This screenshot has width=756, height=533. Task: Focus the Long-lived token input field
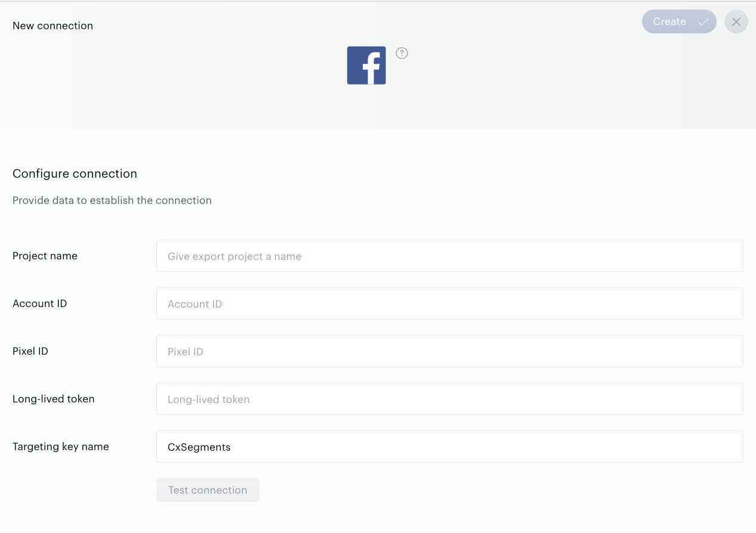[450, 399]
